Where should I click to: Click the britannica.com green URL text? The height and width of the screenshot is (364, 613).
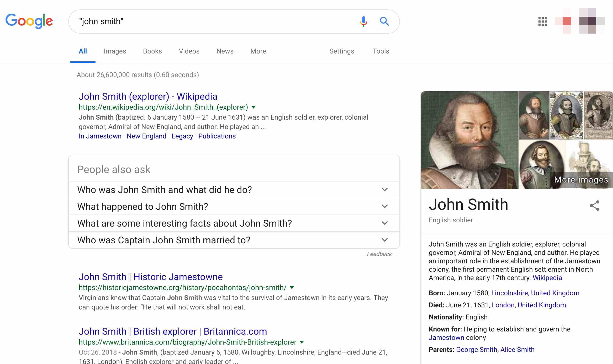pos(187,342)
